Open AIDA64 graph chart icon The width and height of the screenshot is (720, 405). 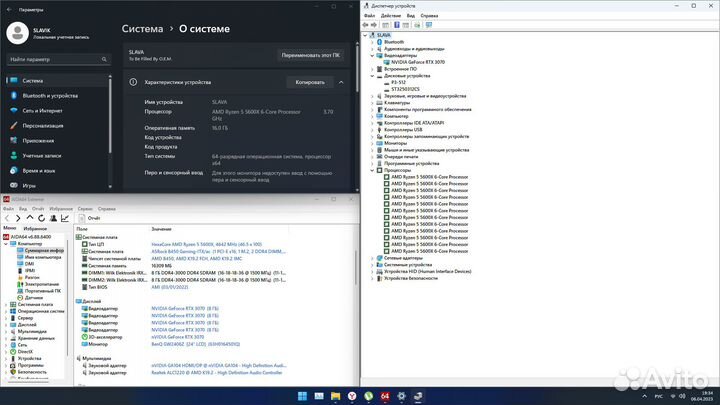[x=65, y=218]
